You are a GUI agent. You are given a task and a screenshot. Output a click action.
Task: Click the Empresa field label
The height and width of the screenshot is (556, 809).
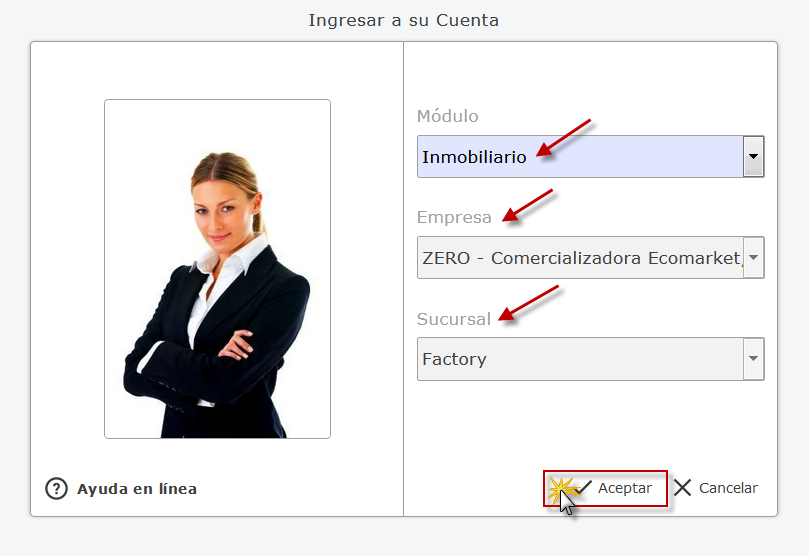tap(454, 218)
